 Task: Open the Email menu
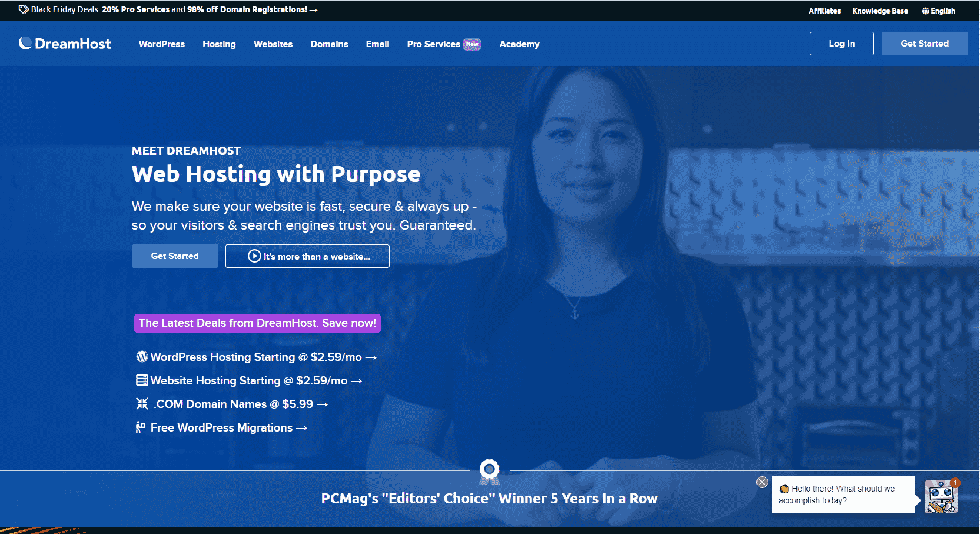377,44
